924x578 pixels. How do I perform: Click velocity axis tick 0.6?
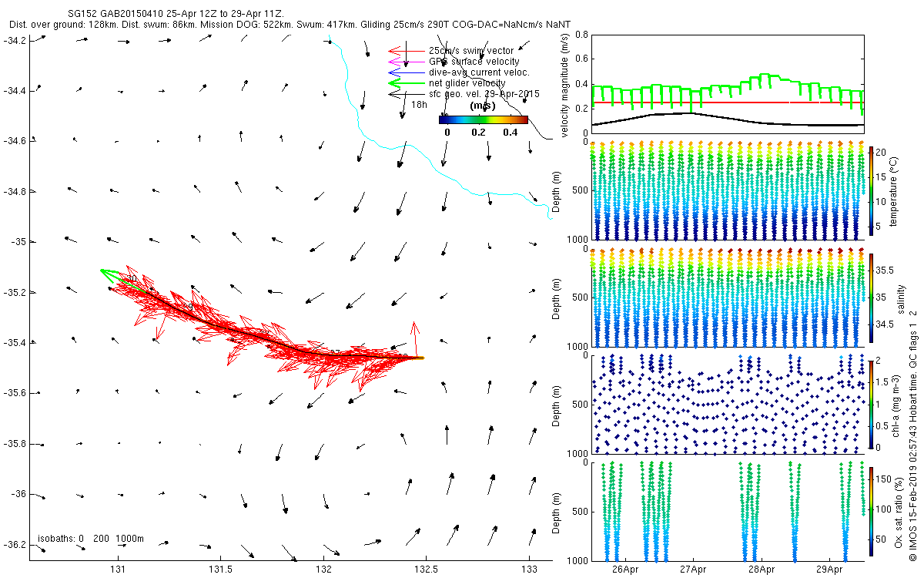coord(581,59)
